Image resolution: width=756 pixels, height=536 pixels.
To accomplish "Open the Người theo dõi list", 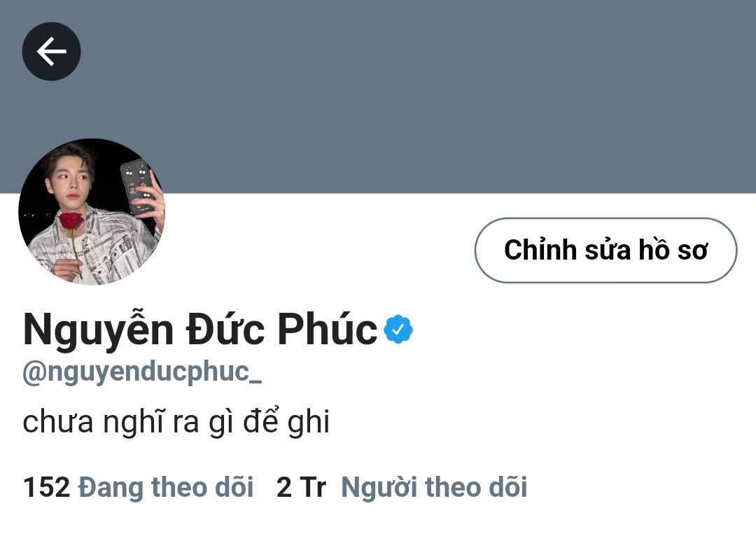I will [x=434, y=487].
